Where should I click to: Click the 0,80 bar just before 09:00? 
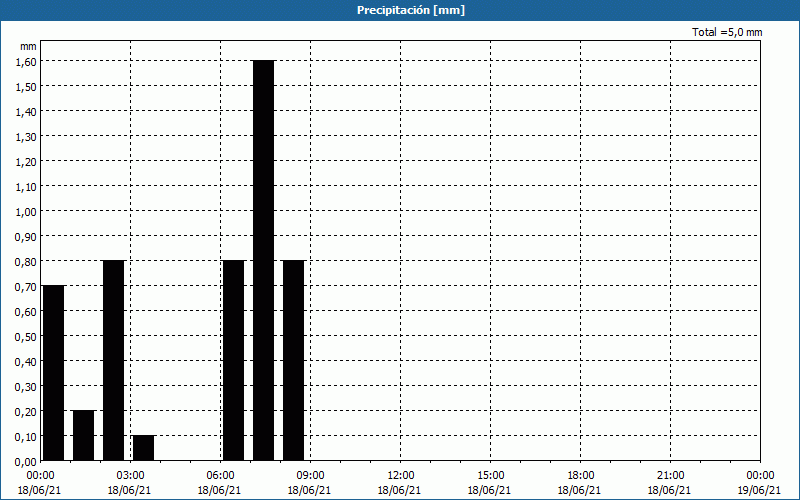[x=293, y=361]
